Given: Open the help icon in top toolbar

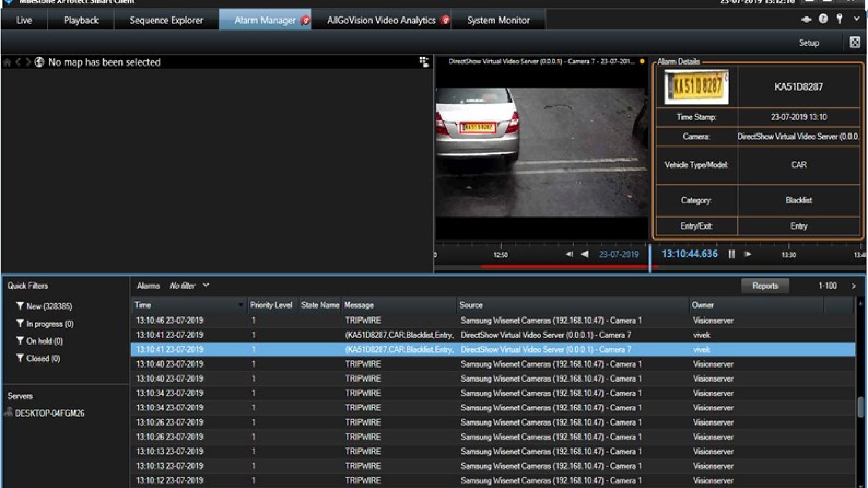Looking at the screenshot, I should pos(823,19).
